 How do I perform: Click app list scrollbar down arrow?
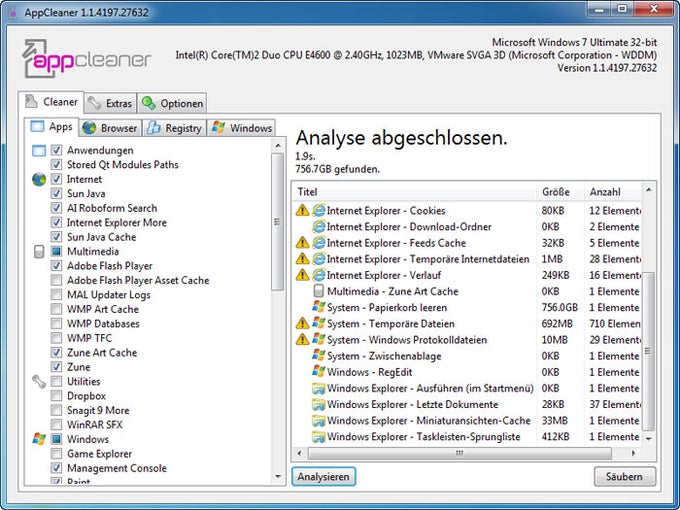point(278,477)
